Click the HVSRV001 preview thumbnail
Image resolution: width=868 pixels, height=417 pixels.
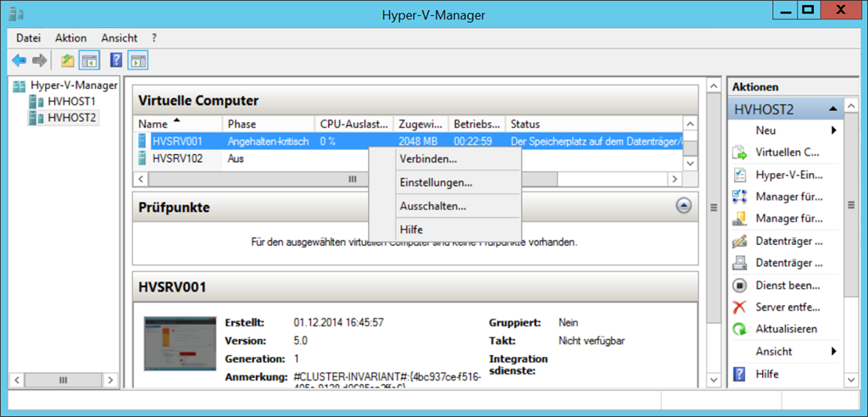point(180,343)
